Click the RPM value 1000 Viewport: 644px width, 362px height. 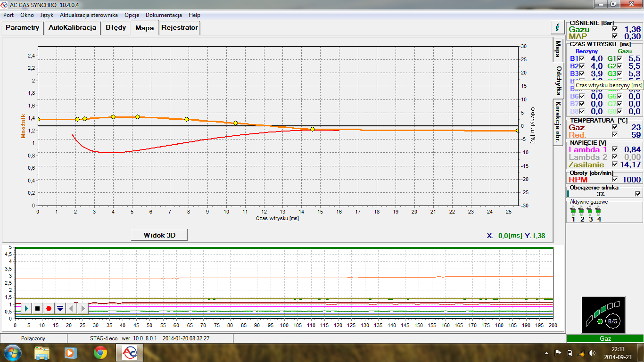(631, 179)
